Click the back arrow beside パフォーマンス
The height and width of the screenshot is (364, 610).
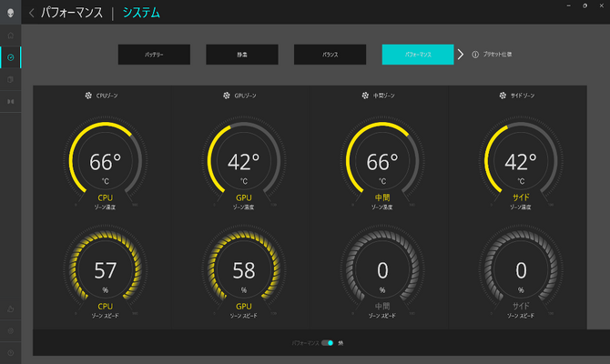32,13
